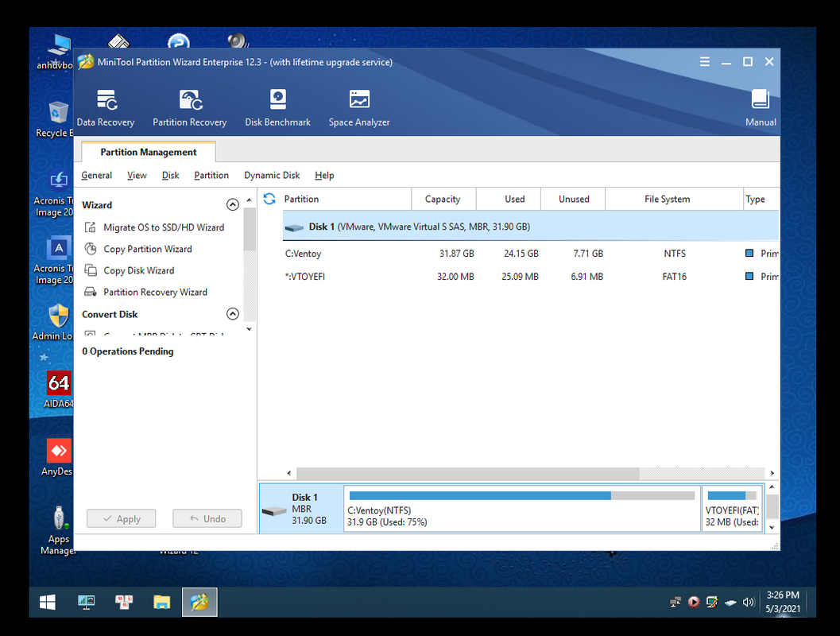Sort by the Used column header
This screenshot has width=840, height=636.
509,199
